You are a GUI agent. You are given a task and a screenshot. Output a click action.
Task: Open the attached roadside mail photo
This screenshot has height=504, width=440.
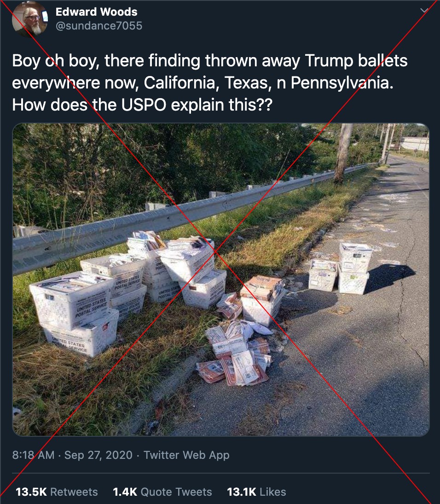click(x=220, y=280)
